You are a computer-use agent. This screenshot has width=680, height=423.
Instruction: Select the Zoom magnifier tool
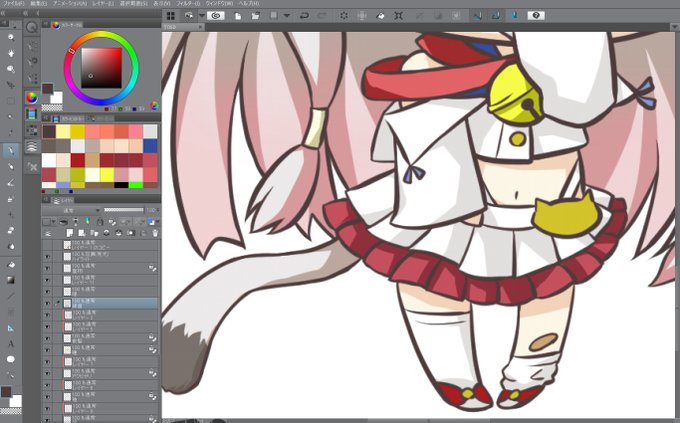coord(11,37)
